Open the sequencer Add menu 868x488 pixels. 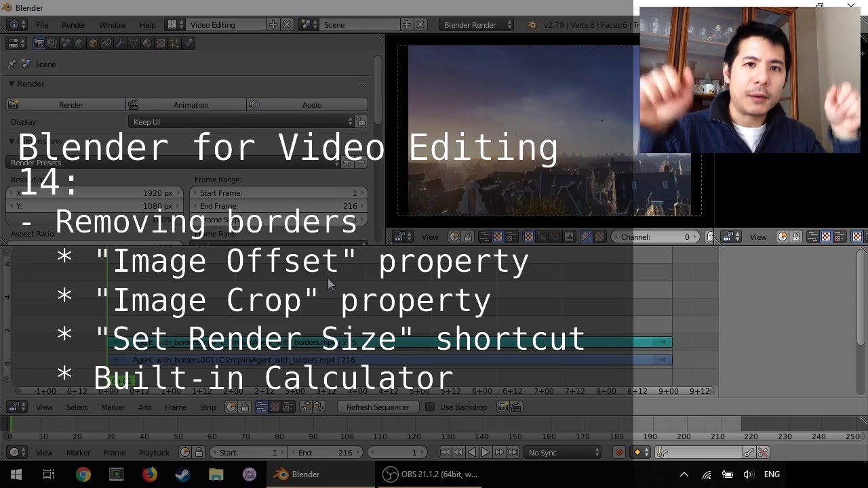[x=144, y=407]
